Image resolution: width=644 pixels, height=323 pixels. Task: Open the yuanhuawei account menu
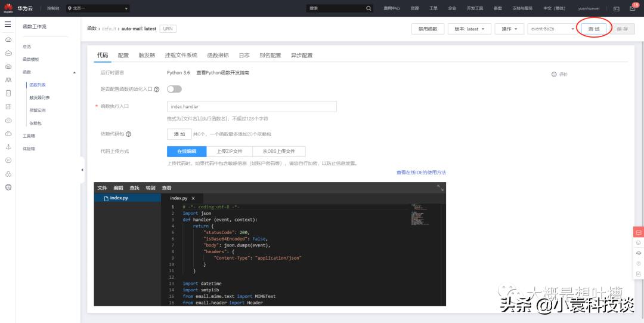pyautogui.click(x=589, y=8)
